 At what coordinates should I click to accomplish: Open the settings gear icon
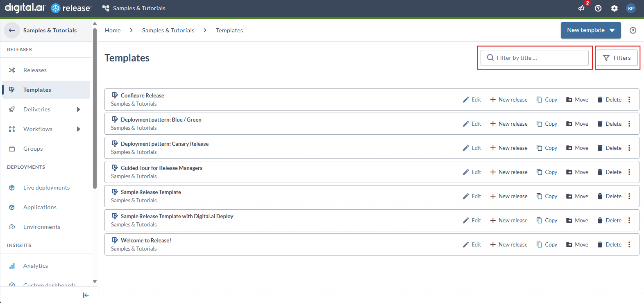615,8
